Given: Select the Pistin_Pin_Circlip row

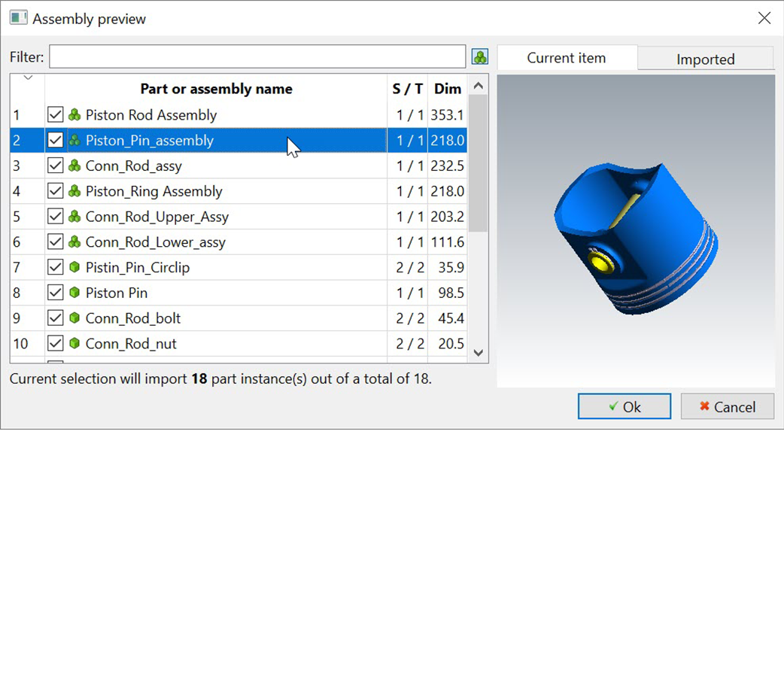Looking at the screenshot, I should pos(239,267).
